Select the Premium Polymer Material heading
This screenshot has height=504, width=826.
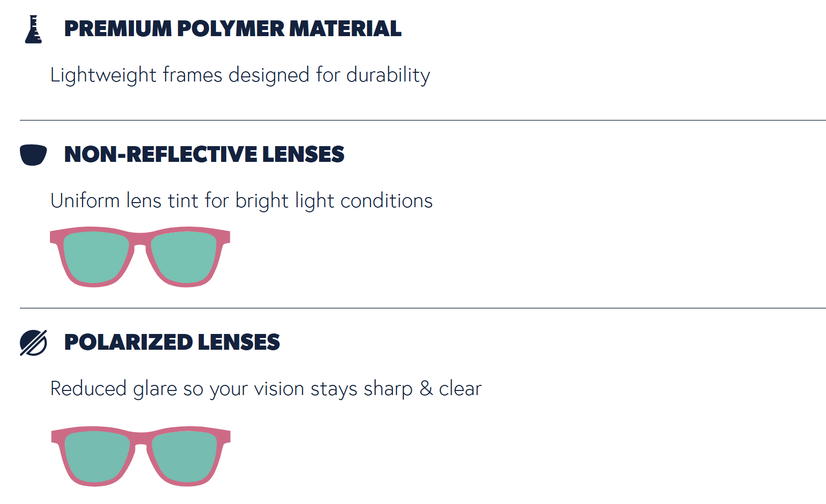pos(232,29)
